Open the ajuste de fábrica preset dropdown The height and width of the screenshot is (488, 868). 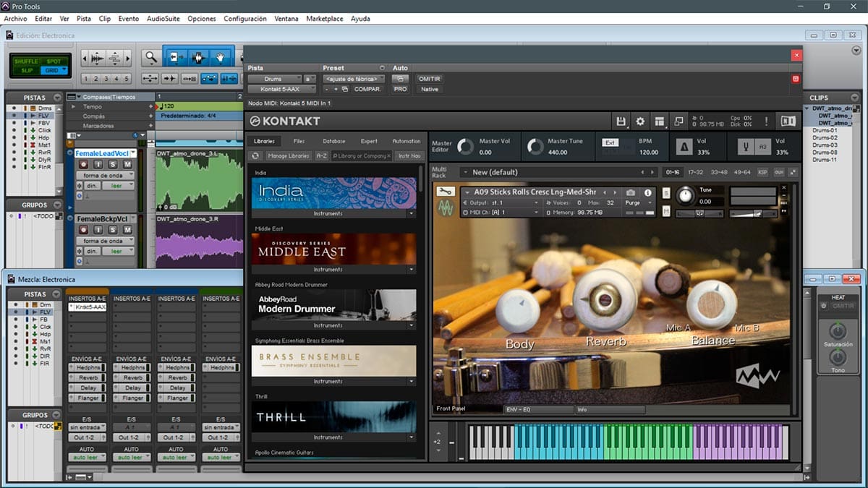353,79
